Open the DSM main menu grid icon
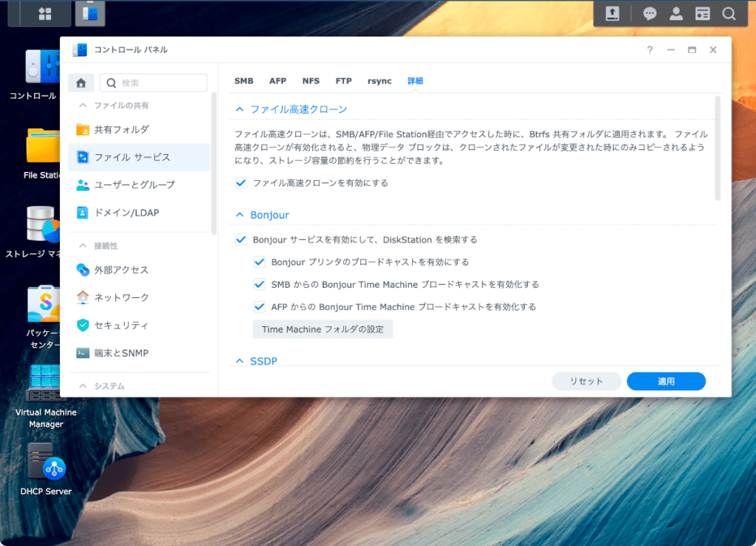756x546 pixels. click(45, 13)
